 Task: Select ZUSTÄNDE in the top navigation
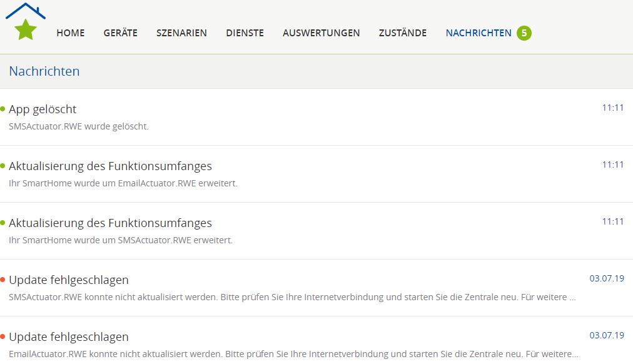402,33
